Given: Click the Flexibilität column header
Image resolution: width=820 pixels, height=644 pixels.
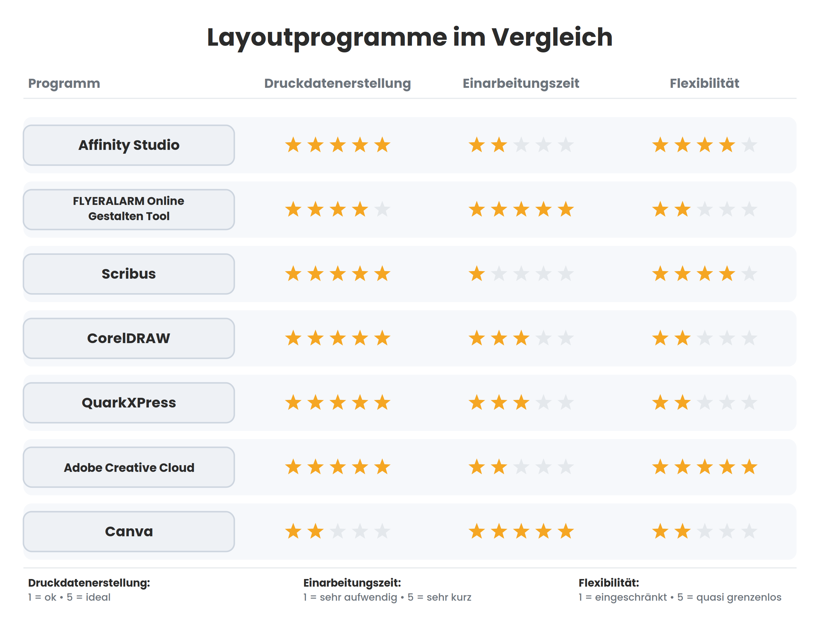Looking at the screenshot, I should (704, 83).
